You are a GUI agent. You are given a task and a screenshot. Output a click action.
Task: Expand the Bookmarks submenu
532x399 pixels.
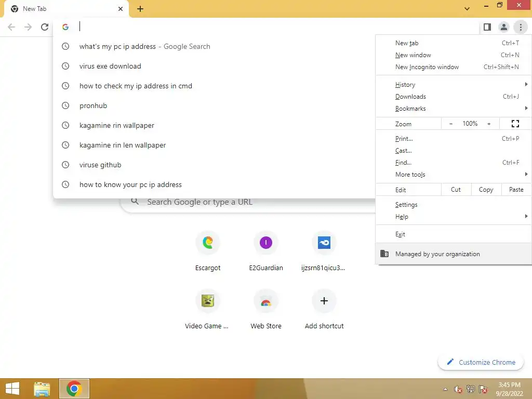click(453, 108)
